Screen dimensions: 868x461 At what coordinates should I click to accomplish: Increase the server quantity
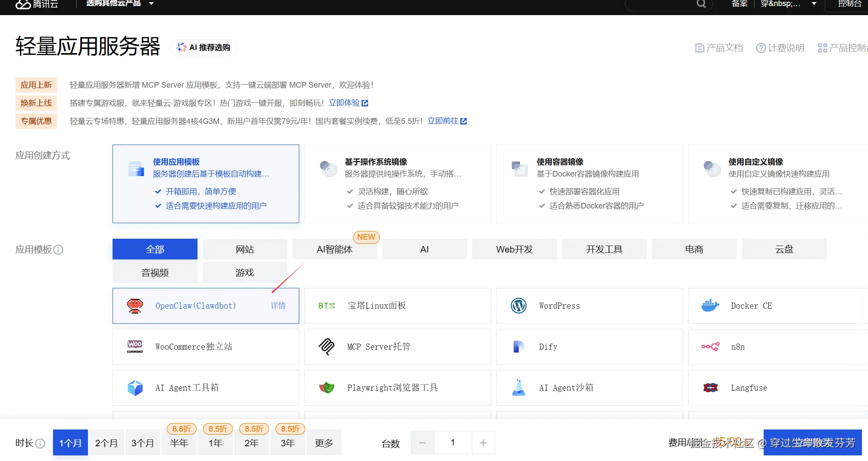pyautogui.click(x=483, y=442)
